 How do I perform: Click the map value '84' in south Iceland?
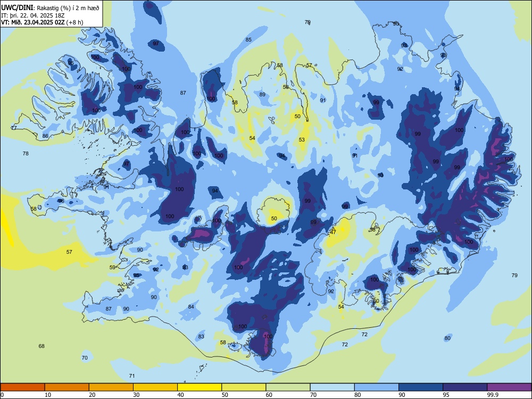tap(191, 307)
